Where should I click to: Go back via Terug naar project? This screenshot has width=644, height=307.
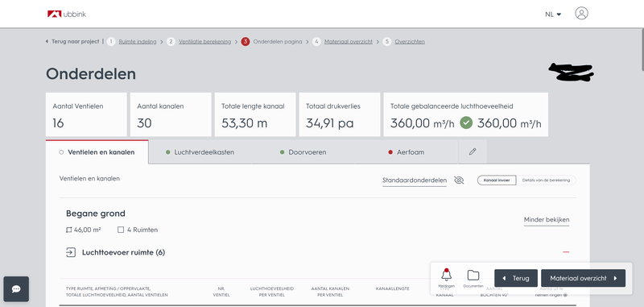(72, 42)
